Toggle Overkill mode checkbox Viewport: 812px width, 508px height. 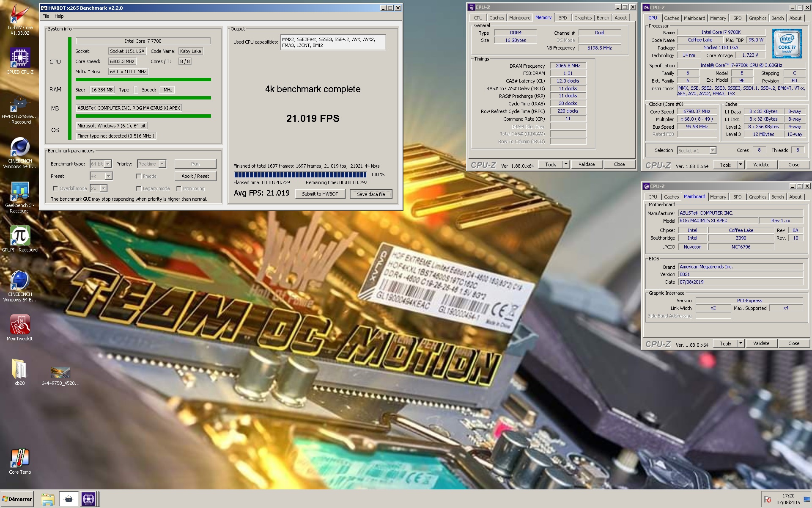click(x=55, y=188)
